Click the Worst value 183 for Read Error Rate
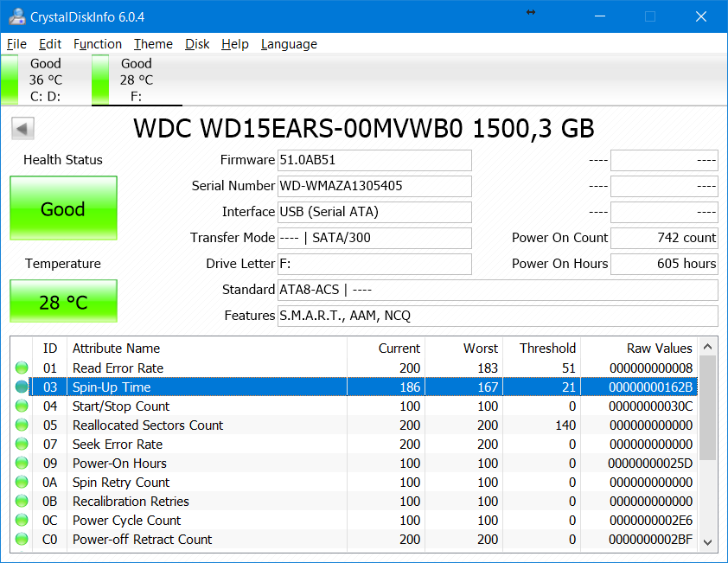 tap(488, 368)
